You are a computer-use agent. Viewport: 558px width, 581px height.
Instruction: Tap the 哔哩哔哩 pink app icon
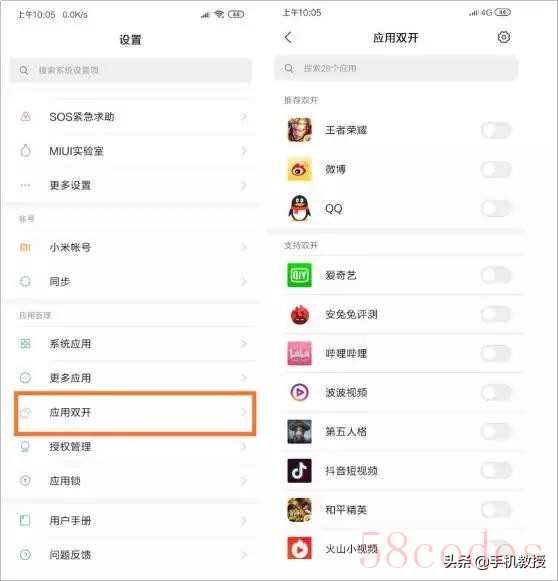(x=299, y=353)
